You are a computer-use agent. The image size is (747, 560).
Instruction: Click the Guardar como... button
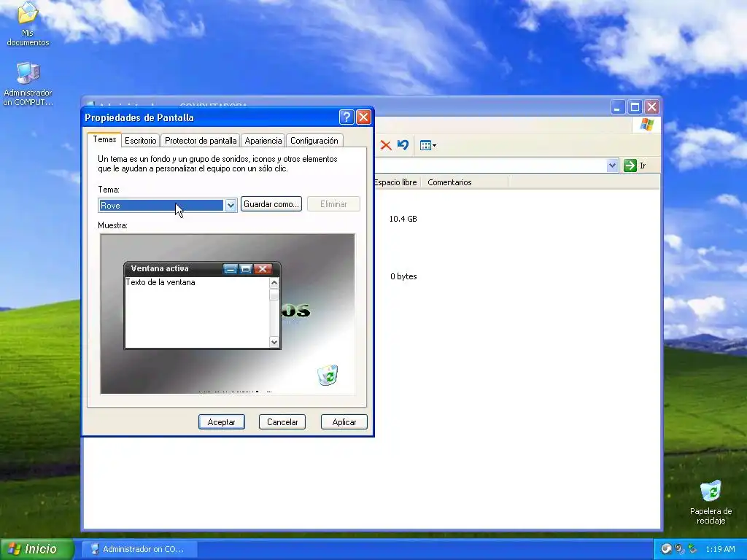(x=271, y=204)
